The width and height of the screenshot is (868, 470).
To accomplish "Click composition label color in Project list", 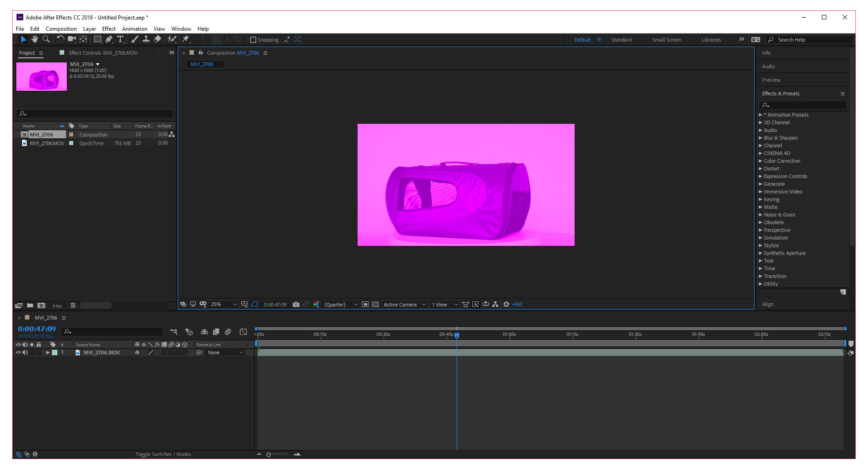I will (71, 135).
